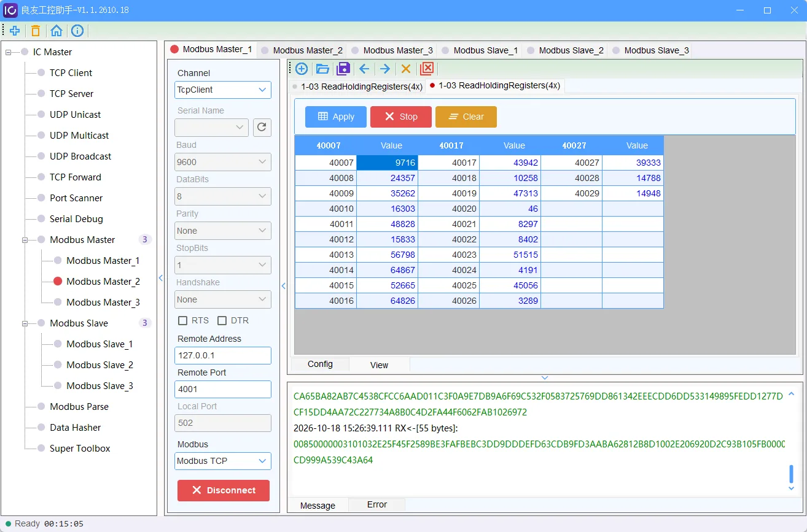807x532 pixels.
Task: Switch to the Config tab
Action: (x=320, y=364)
